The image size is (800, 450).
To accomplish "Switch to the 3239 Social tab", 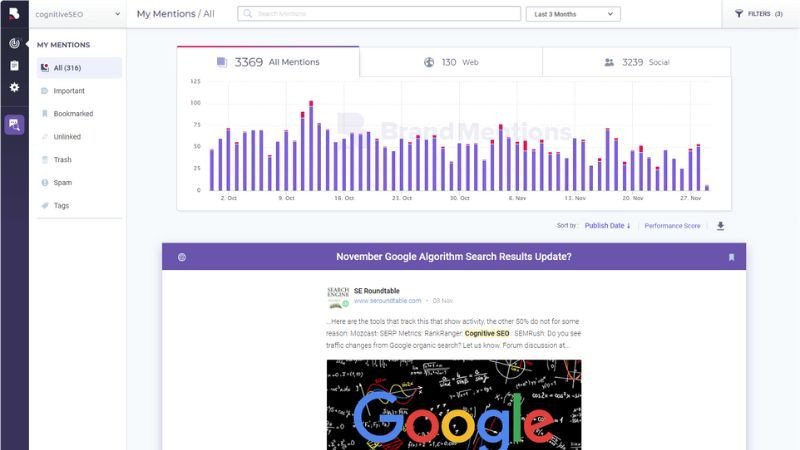I will (x=636, y=62).
